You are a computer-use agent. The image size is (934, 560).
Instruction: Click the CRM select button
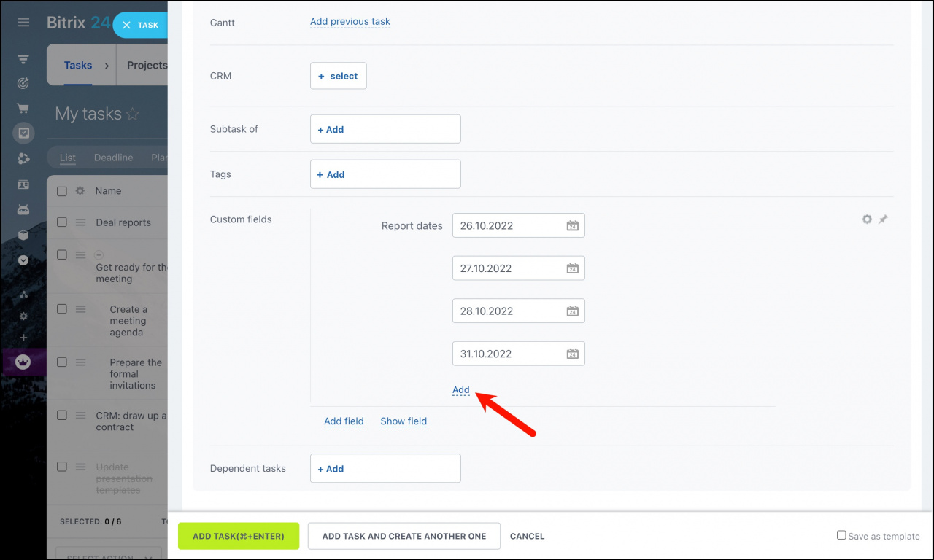(339, 76)
